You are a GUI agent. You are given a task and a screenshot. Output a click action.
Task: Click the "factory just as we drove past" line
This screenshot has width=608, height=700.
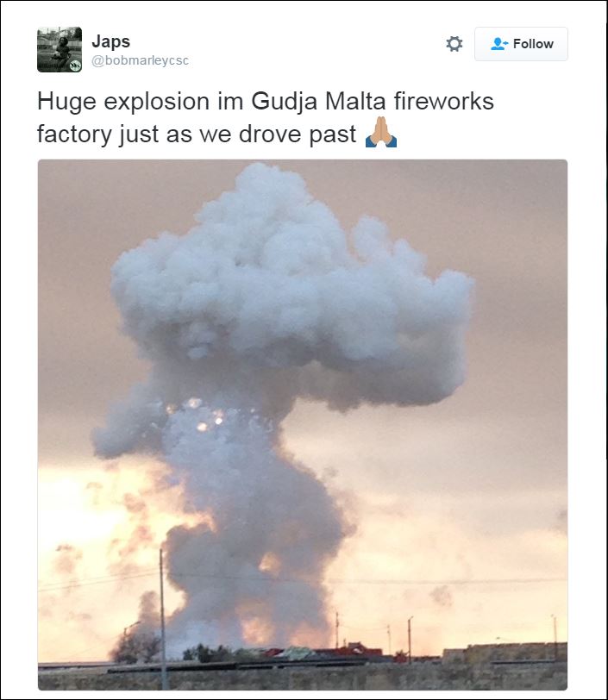point(197,134)
